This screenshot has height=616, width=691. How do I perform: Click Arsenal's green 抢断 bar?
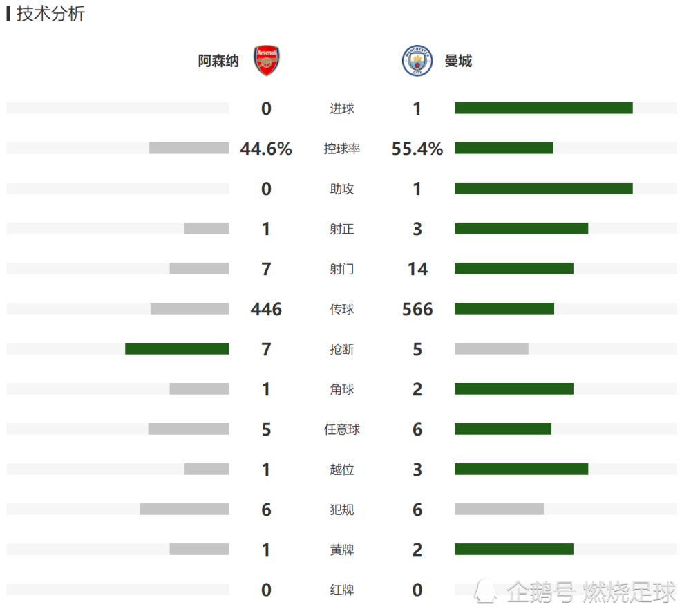point(177,348)
